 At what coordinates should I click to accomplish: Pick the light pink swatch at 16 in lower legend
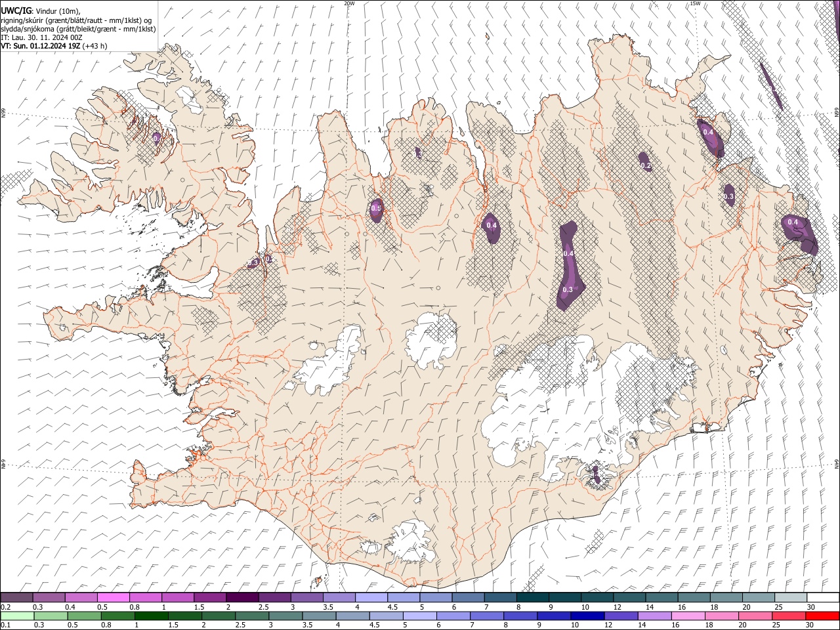688,616
